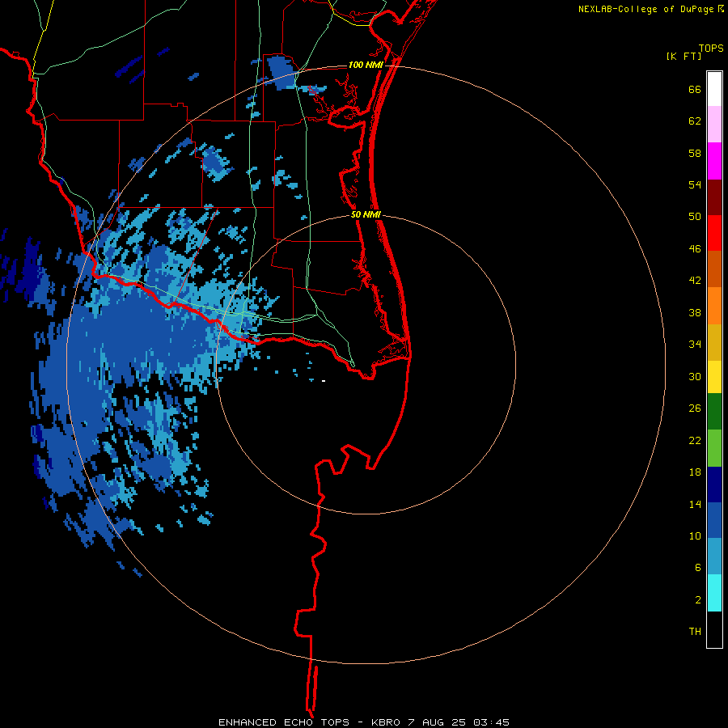
Task: Click the '50 NMI' range ring label
Action: point(366,214)
